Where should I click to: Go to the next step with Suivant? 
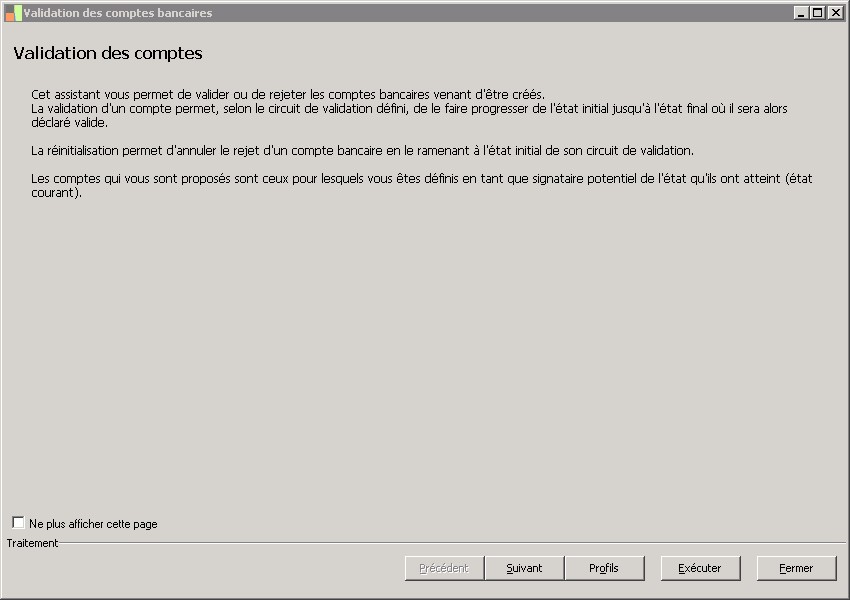coord(524,568)
